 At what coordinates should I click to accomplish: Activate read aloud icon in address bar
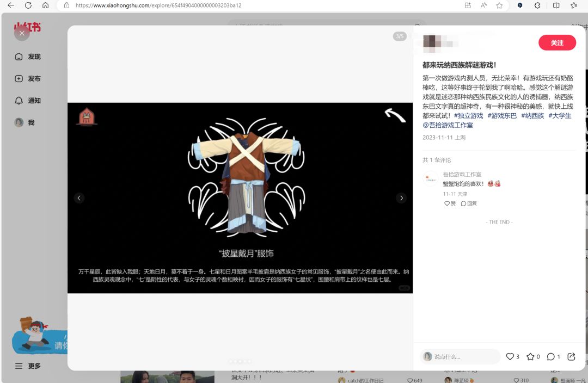click(484, 5)
